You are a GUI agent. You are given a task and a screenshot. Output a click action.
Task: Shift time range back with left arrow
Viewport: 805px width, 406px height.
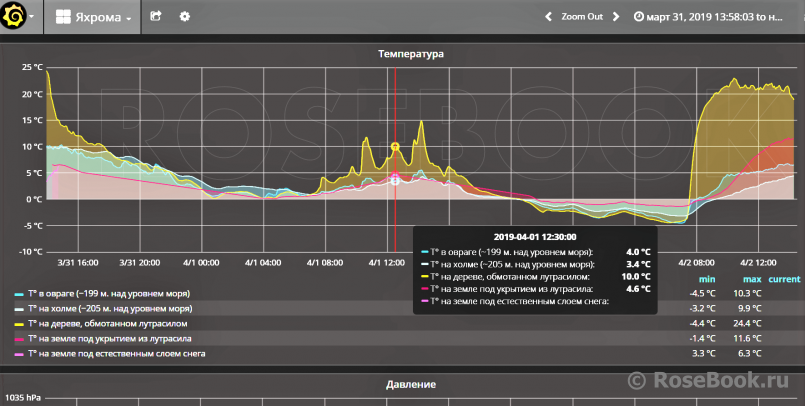tap(548, 17)
